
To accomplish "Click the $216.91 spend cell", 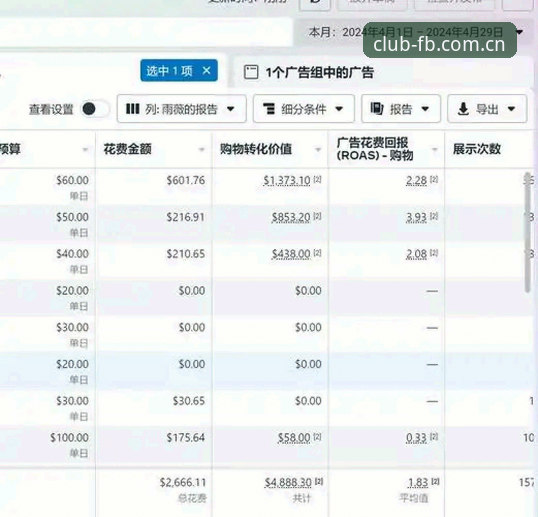I will [186, 217].
